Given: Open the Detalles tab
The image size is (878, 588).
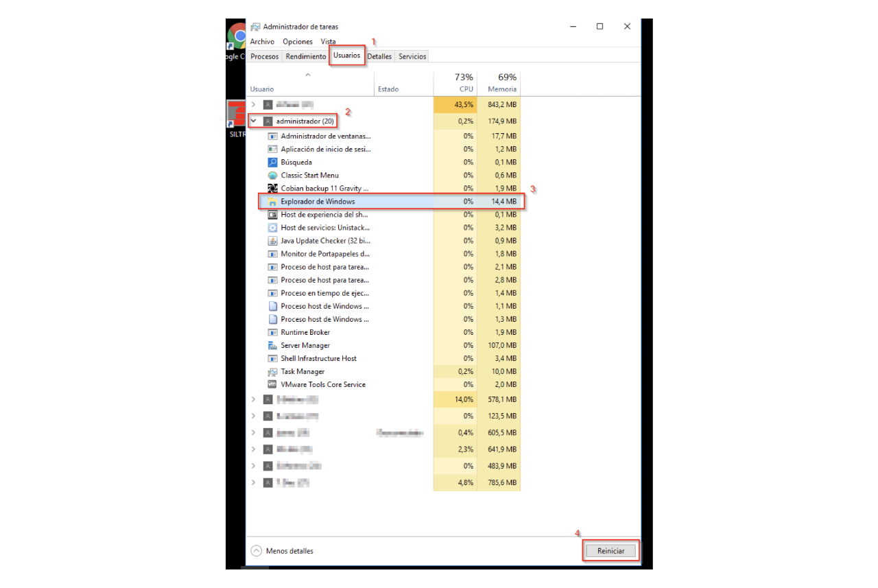Looking at the screenshot, I should click(379, 56).
